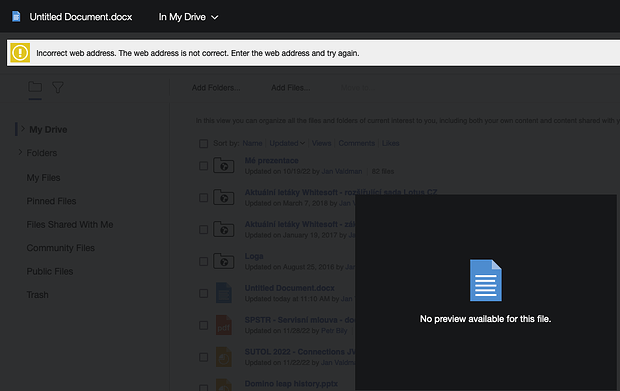Viewport: 620px width, 391px height.
Task: Click the Add Files... button
Action: pyautogui.click(x=291, y=88)
